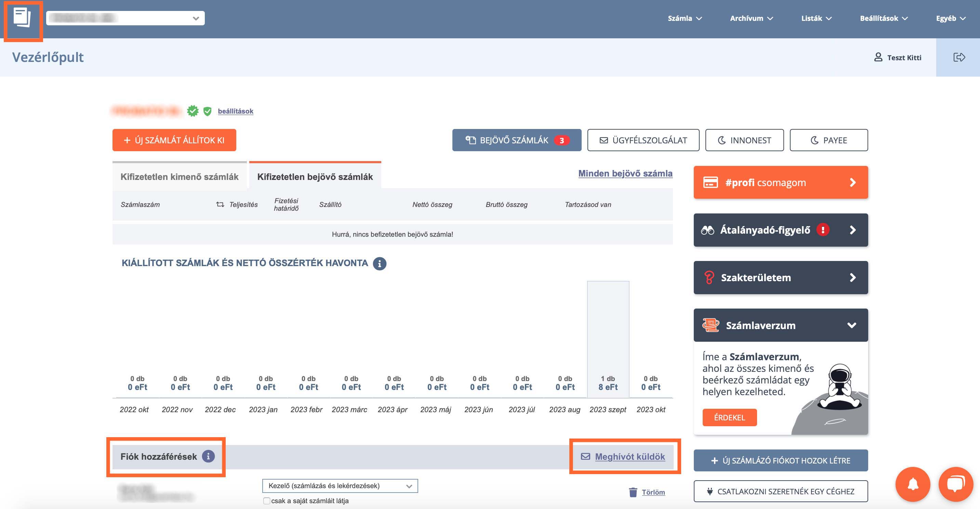Open the chat support bubble
The height and width of the screenshot is (509, 980).
coord(955,484)
